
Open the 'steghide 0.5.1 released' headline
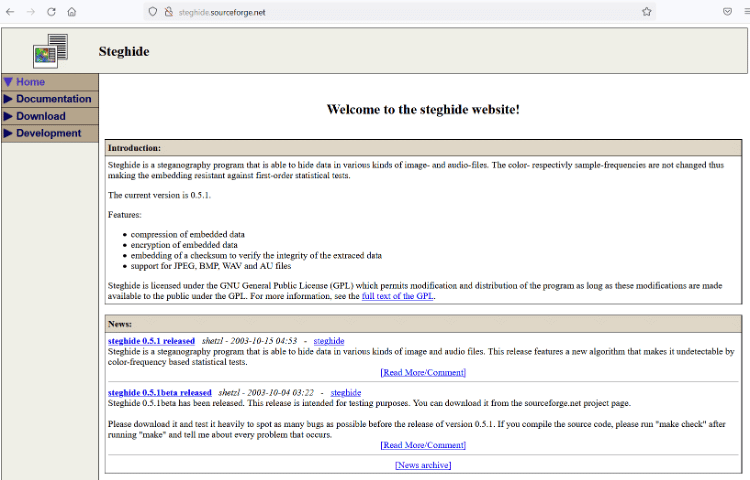[151, 341]
